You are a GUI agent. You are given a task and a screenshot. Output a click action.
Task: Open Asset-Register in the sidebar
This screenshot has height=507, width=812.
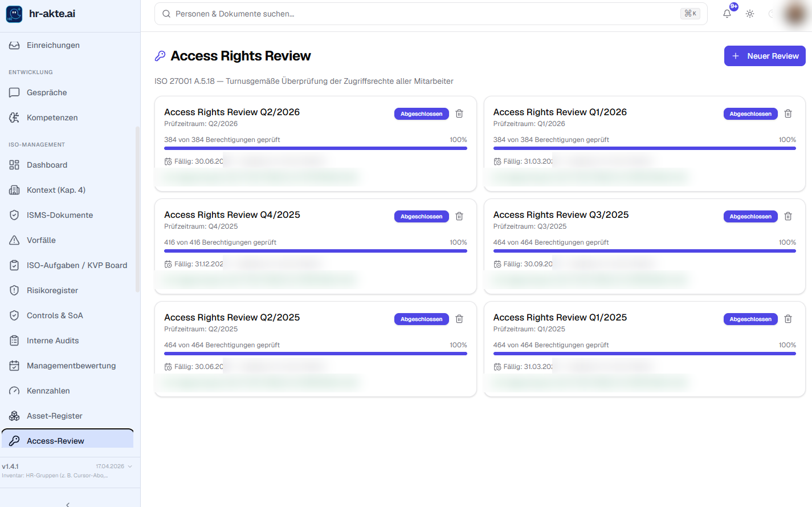tap(68, 416)
